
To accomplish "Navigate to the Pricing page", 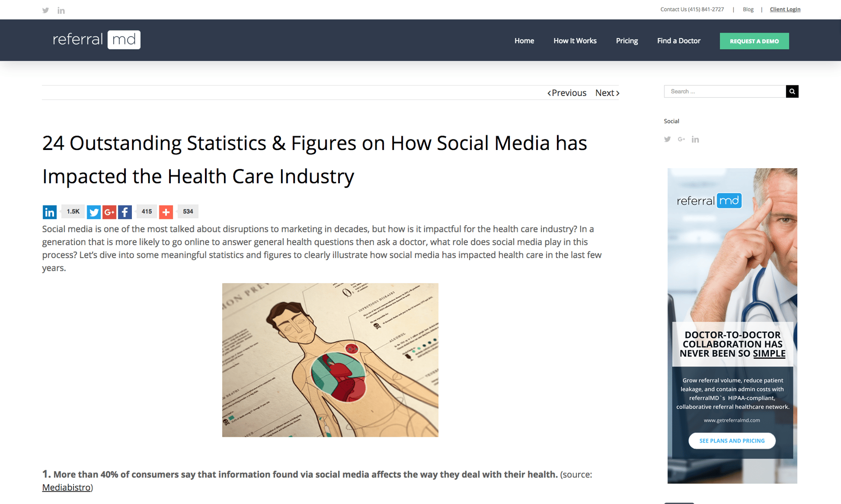I will click(626, 41).
